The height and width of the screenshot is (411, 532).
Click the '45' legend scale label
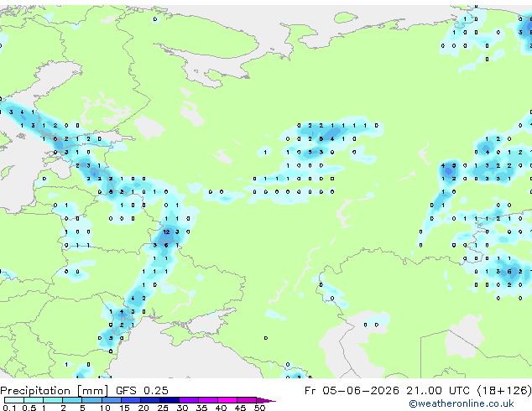point(240,408)
